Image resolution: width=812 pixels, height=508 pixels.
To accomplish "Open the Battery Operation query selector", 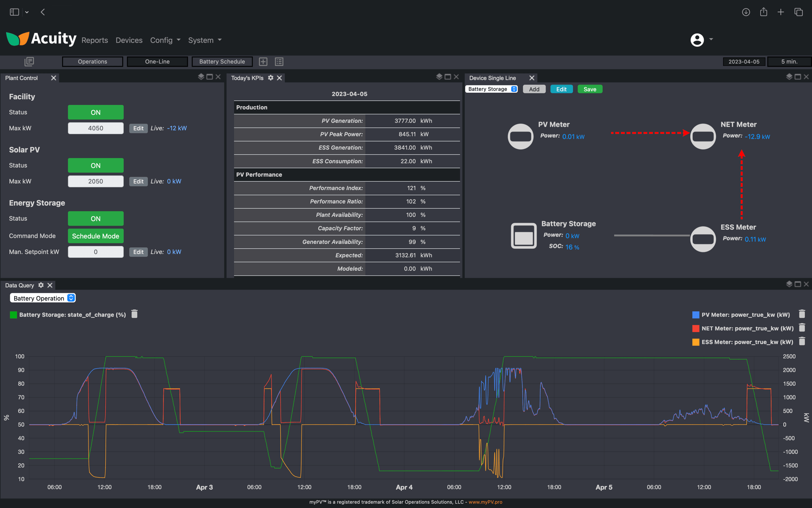I will (x=42, y=298).
